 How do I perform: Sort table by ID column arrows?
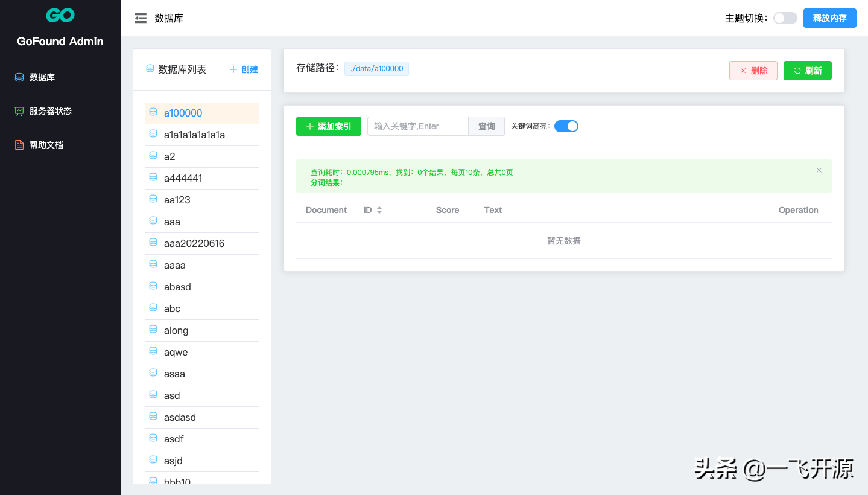(379, 210)
